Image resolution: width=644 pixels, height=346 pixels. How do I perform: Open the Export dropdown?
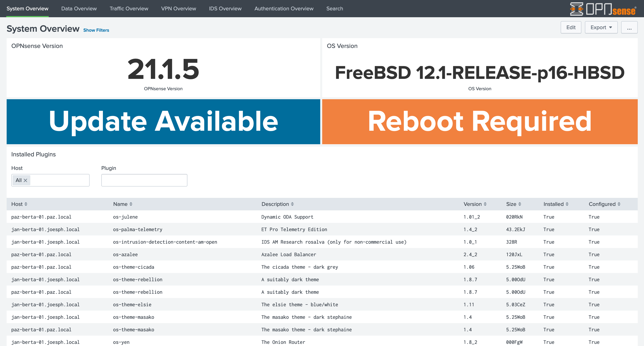[x=601, y=28]
